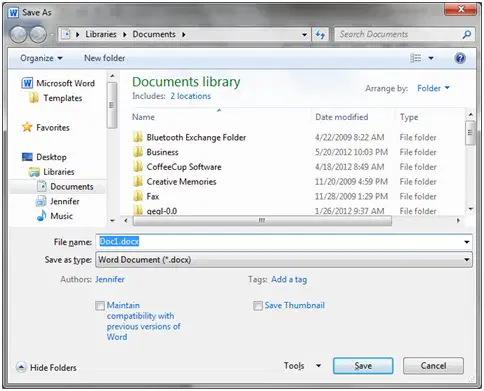The width and height of the screenshot is (484, 391).
Task: Click Libraries in the address bar path
Action: point(101,34)
